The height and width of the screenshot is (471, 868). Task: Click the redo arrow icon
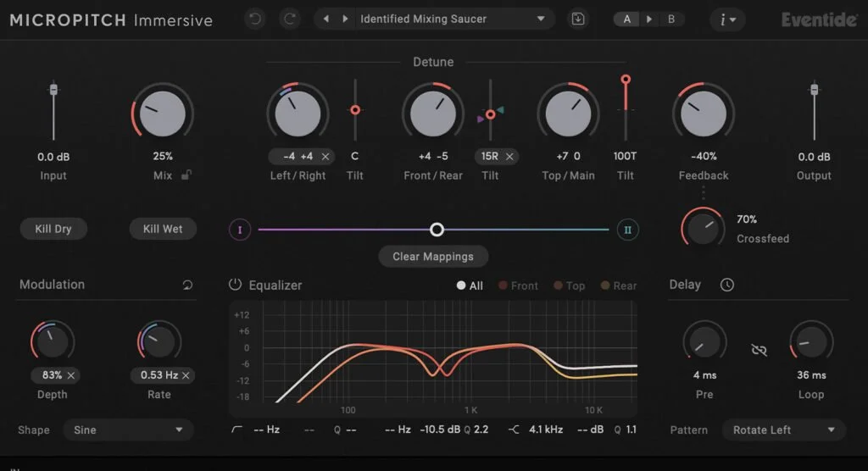(x=290, y=19)
